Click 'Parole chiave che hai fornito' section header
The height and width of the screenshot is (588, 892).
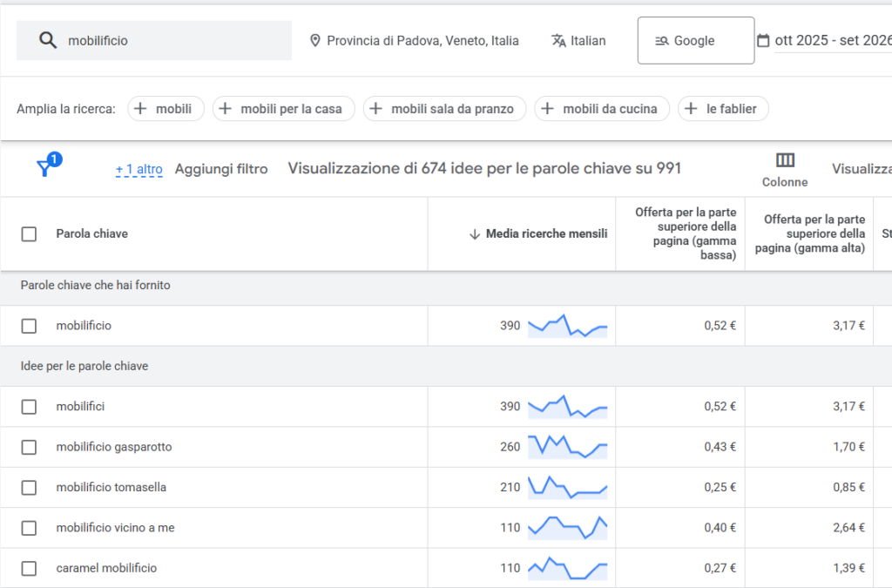[x=95, y=286]
